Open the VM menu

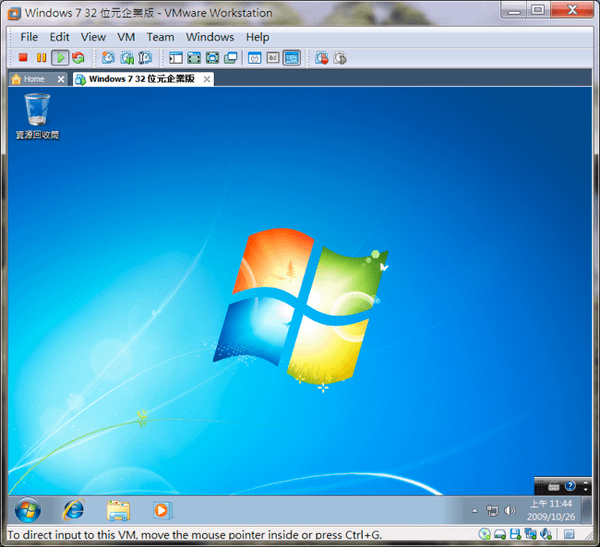[126, 37]
